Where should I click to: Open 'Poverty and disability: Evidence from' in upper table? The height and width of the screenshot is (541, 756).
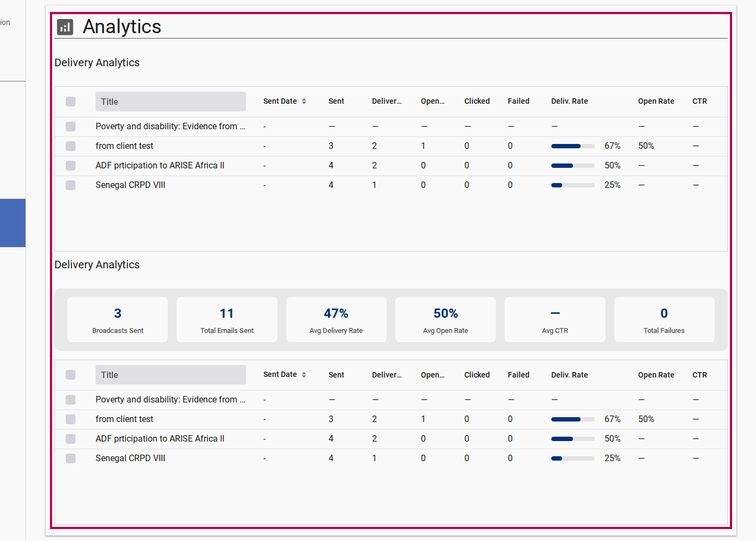pyautogui.click(x=171, y=127)
